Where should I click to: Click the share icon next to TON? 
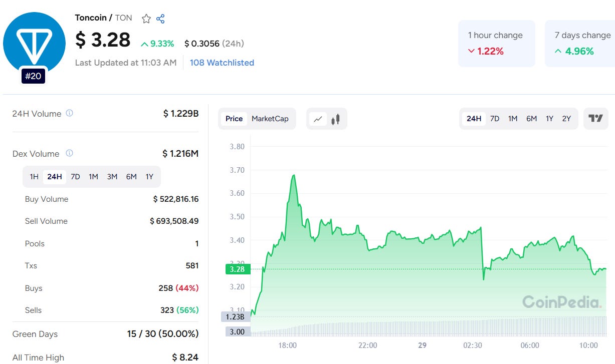(160, 19)
